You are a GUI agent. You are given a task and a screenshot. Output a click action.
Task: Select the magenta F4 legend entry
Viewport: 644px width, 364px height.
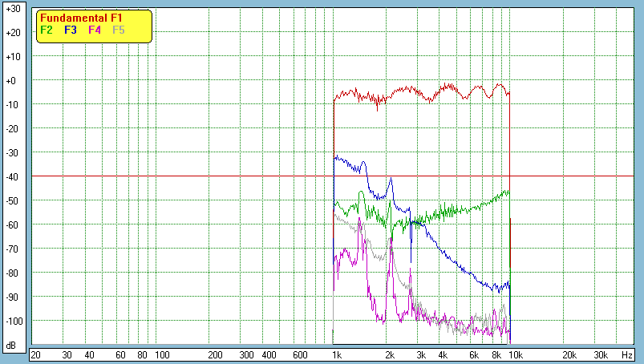pos(95,30)
